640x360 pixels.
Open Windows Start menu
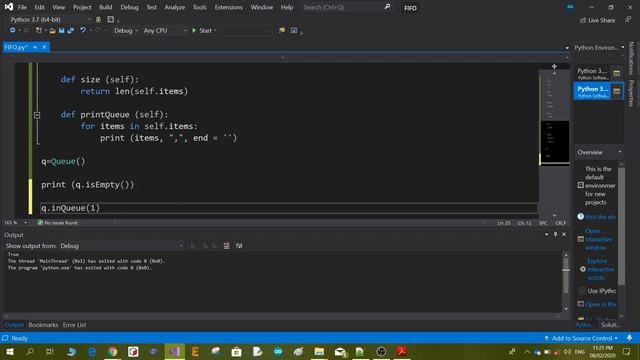click(10, 351)
